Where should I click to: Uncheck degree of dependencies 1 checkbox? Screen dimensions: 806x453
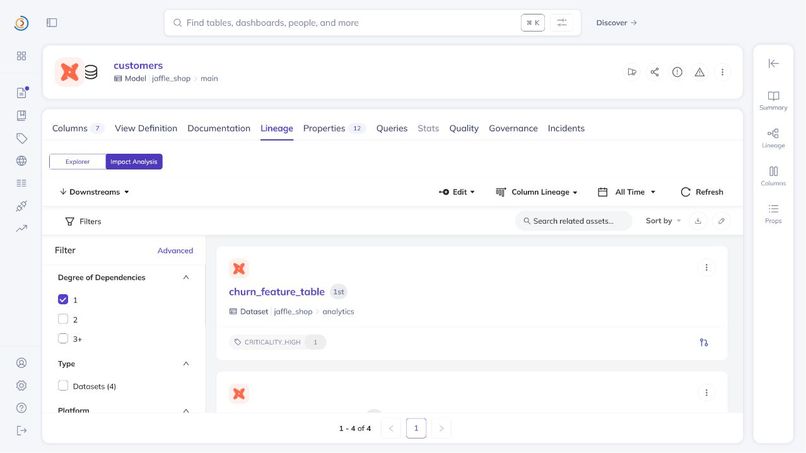click(x=63, y=299)
